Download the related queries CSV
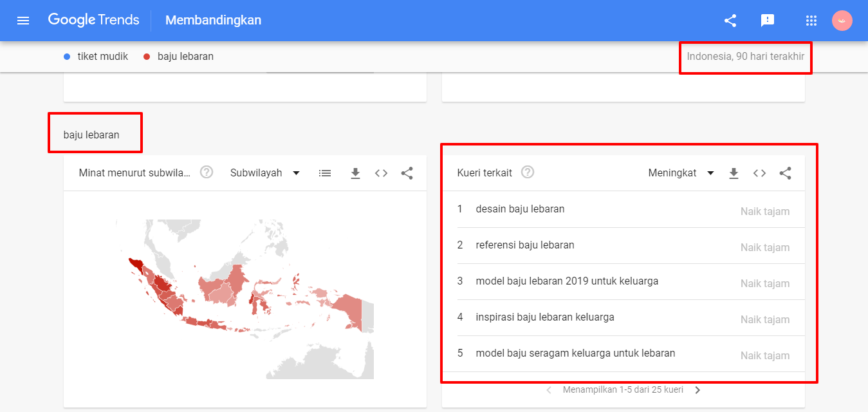This screenshot has width=868, height=412. [x=734, y=173]
